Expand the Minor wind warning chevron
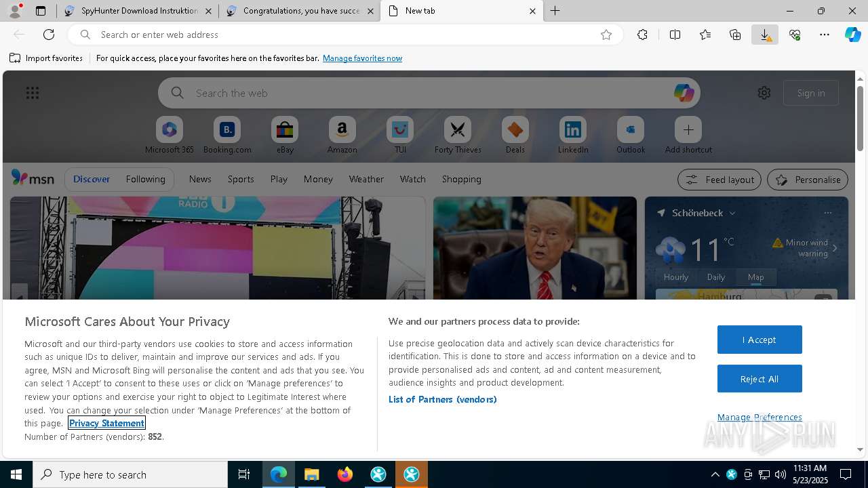 click(x=835, y=248)
